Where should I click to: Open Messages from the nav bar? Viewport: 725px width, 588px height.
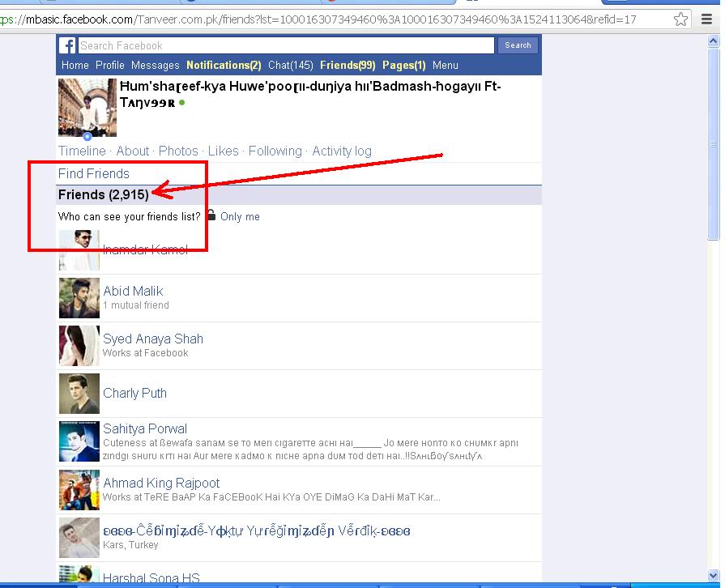point(155,65)
